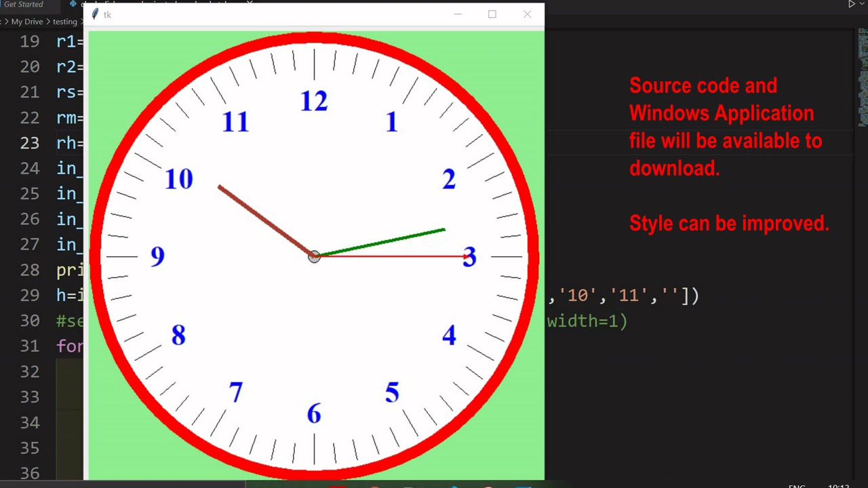Click the number 5 on the clock face
868x488 pixels.
click(392, 393)
